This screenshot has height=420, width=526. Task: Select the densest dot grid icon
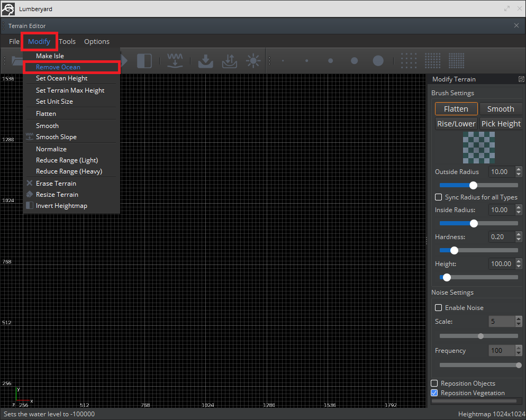pos(457,61)
